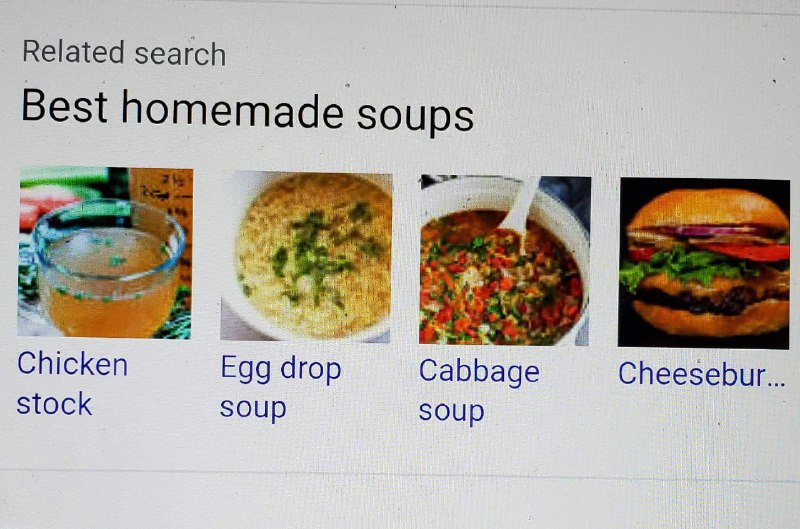Image resolution: width=800 pixels, height=529 pixels.
Task: Open the Egg drop soup thumbnail image
Action: pyautogui.click(x=306, y=257)
